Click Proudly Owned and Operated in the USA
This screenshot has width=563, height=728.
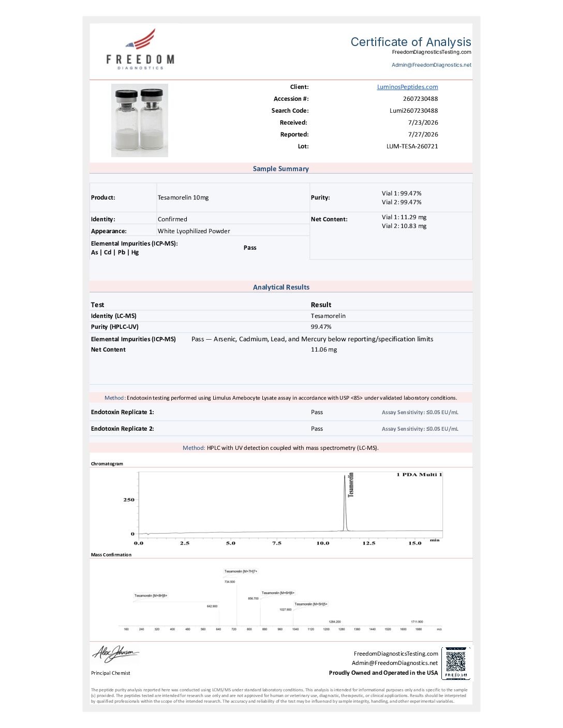pyautogui.click(x=383, y=673)
